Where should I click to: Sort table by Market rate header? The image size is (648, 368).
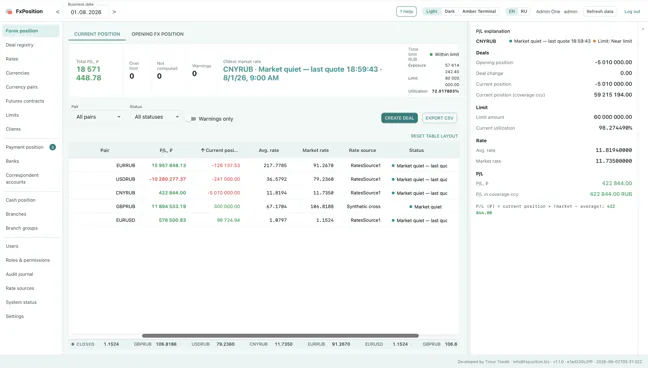click(x=315, y=151)
